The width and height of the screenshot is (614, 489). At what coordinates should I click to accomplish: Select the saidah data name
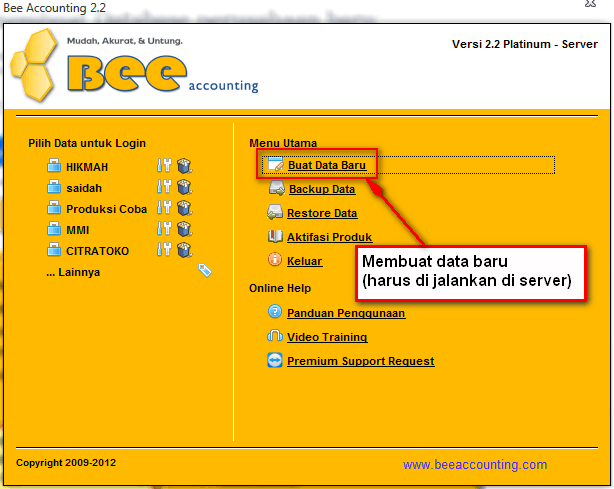(x=84, y=188)
